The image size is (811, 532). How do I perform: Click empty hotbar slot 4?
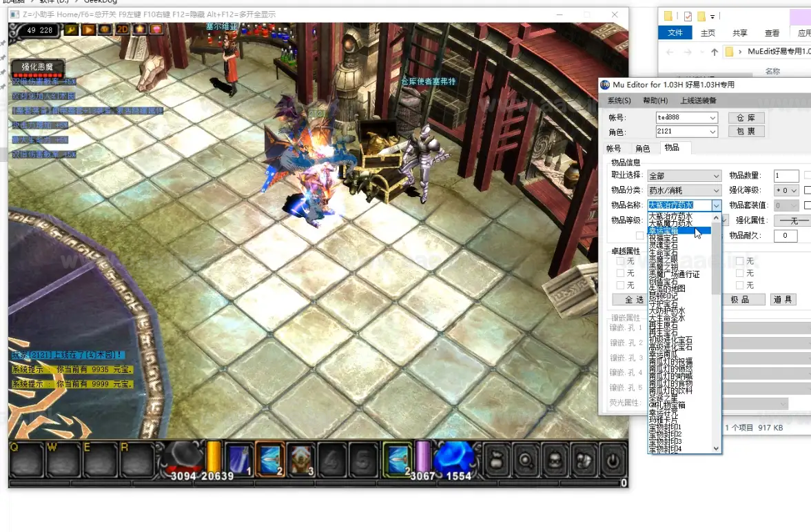(x=331, y=458)
